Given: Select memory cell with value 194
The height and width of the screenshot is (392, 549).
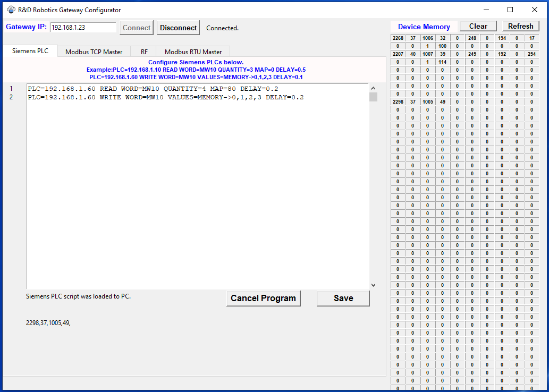Looking at the screenshot, I should point(502,38).
